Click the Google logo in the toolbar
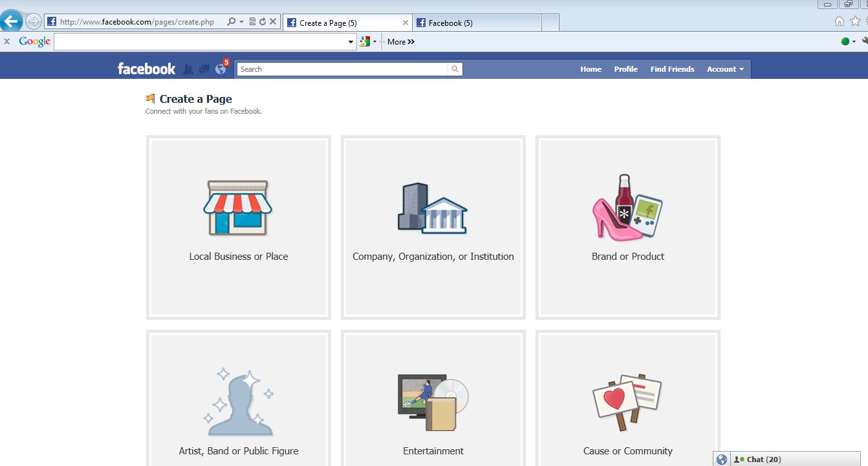 [35, 42]
